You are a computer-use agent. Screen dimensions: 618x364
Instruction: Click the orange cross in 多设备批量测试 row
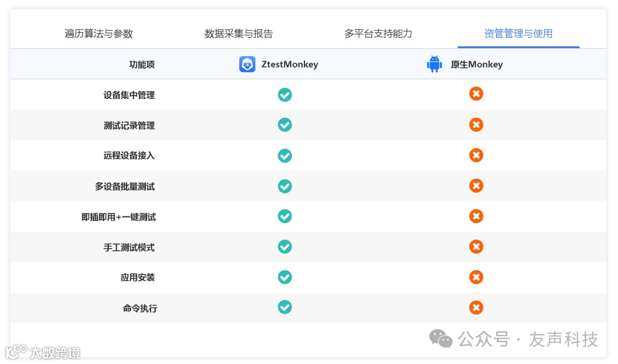tap(476, 186)
